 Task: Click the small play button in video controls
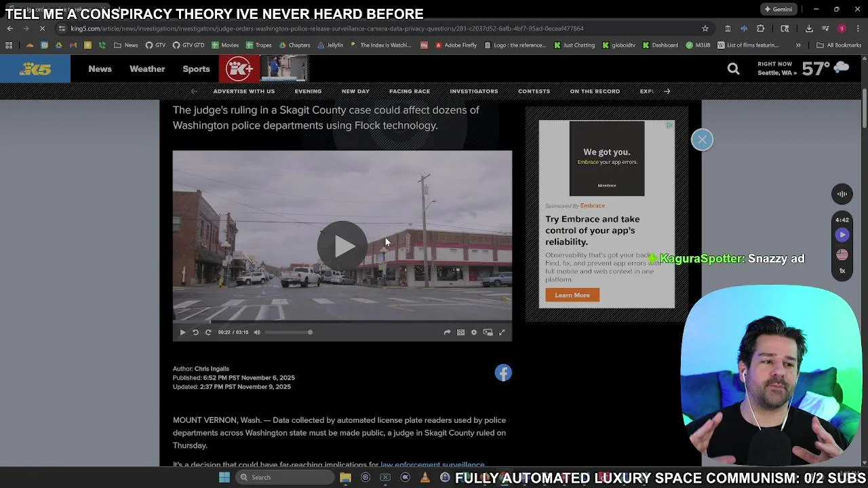pyautogui.click(x=182, y=332)
